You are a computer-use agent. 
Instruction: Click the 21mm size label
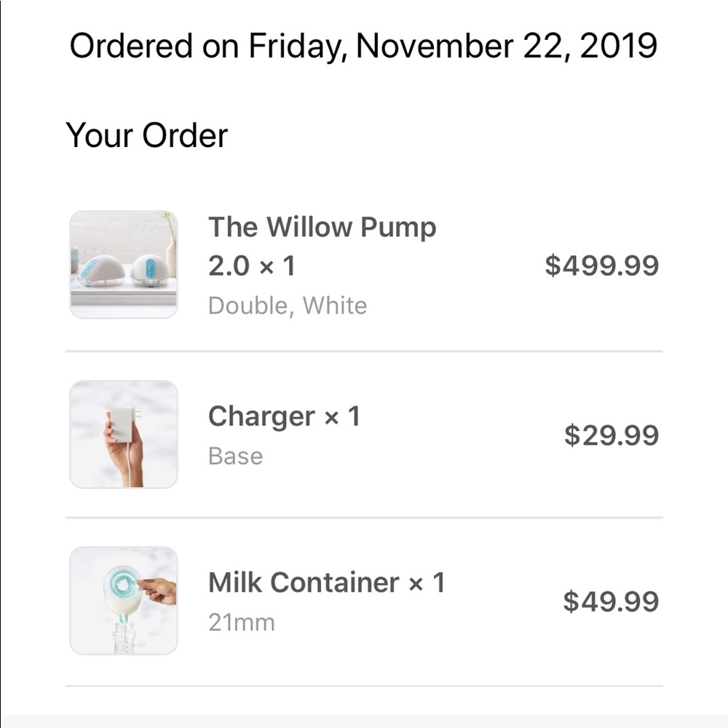tap(240, 622)
